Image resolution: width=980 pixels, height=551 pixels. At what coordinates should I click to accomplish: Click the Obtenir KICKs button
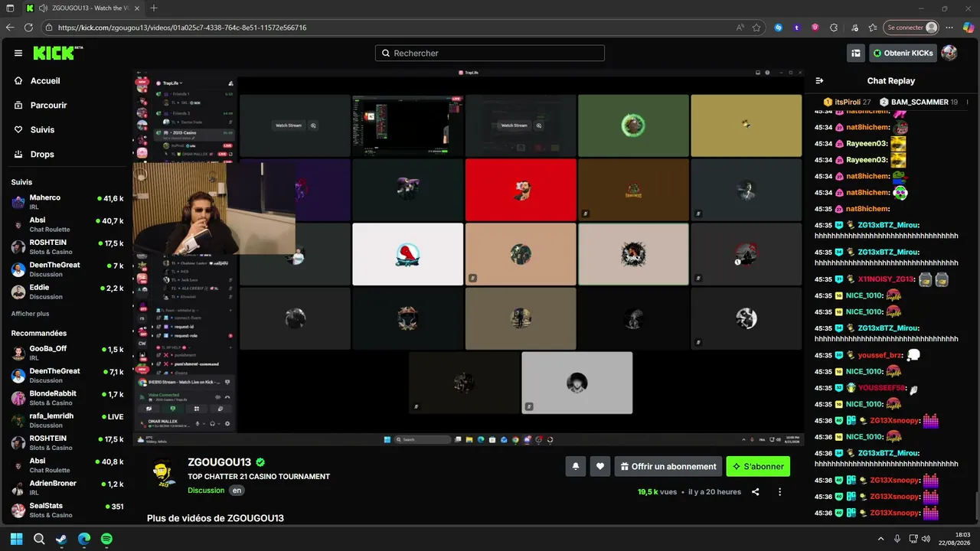[903, 53]
